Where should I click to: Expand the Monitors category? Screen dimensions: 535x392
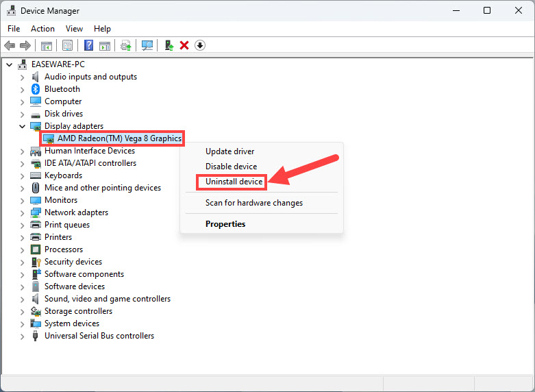pyautogui.click(x=22, y=201)
